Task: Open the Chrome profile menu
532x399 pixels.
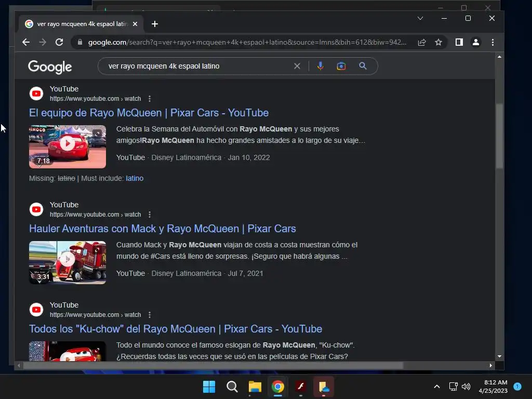Action: 476,43
